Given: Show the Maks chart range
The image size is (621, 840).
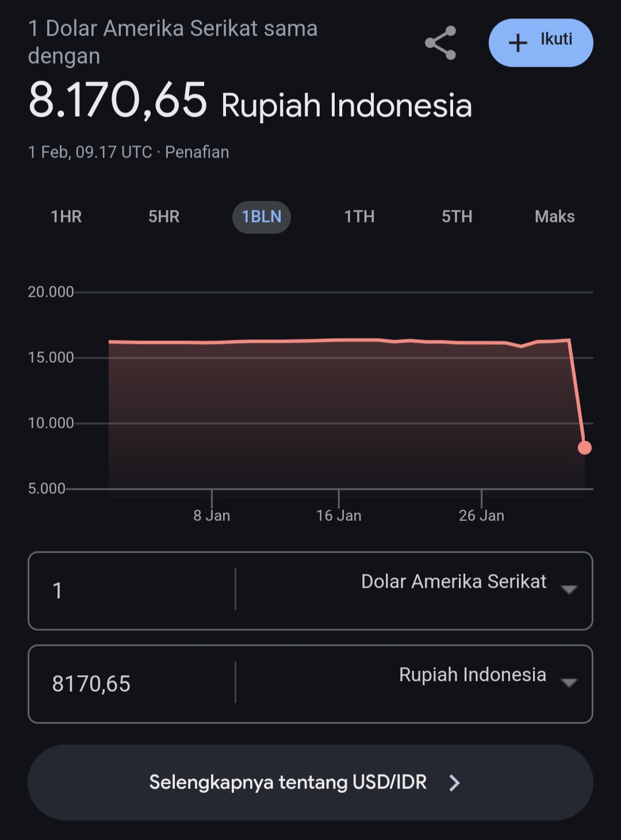Looking at the screenshot, I should (554, 217).
